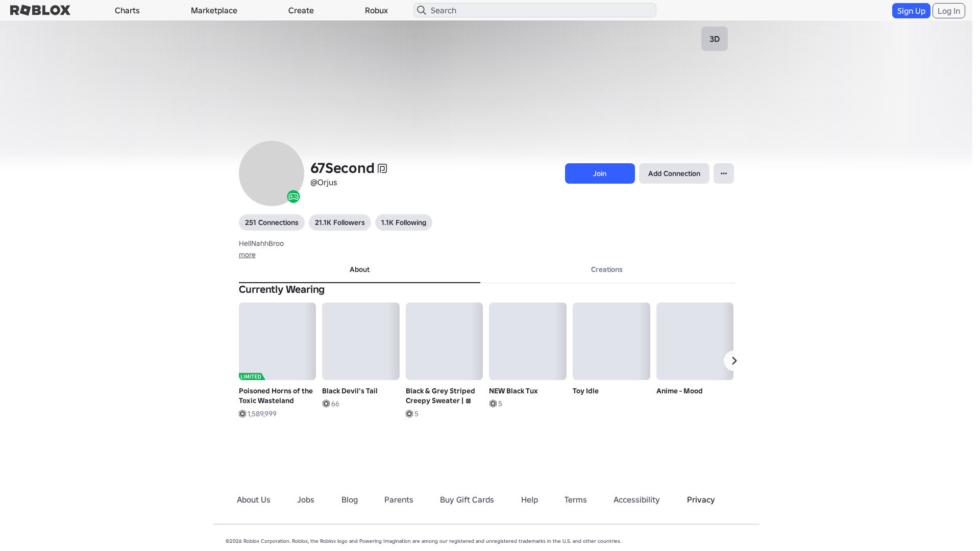
Task: Open the Marketplace page
Action: (214, 10)
